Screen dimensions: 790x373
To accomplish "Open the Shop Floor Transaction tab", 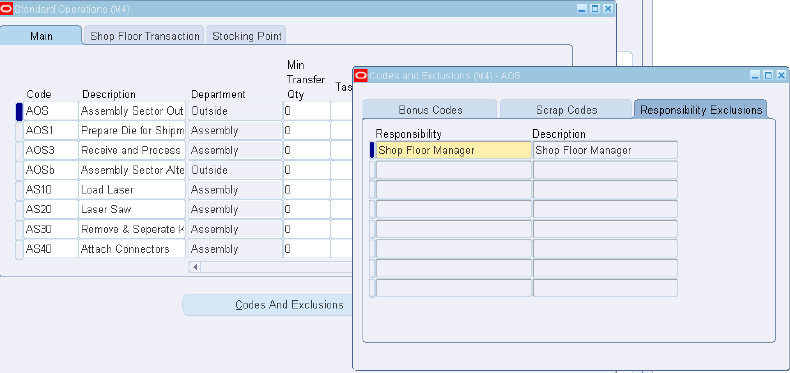I will point(145,36).
